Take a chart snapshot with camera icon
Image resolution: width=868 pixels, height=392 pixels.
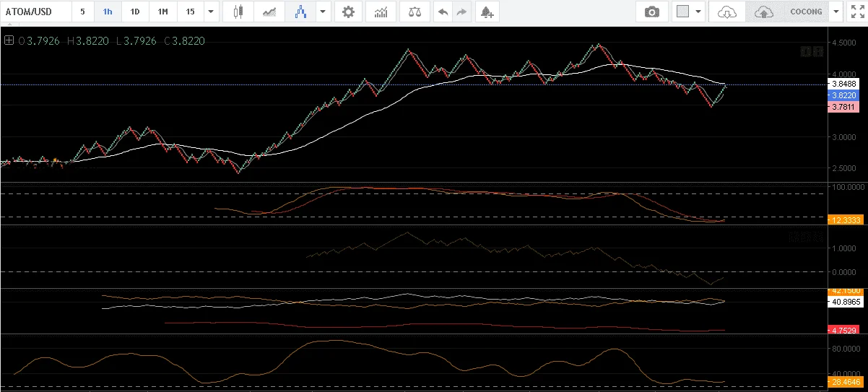pyautogui.click(x=652, y=12)
